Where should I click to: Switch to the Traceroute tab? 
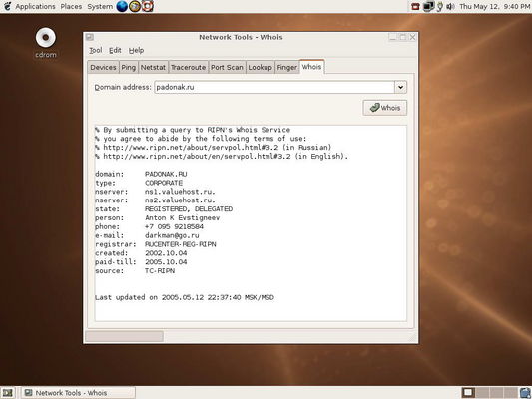(x=188, y=67)
